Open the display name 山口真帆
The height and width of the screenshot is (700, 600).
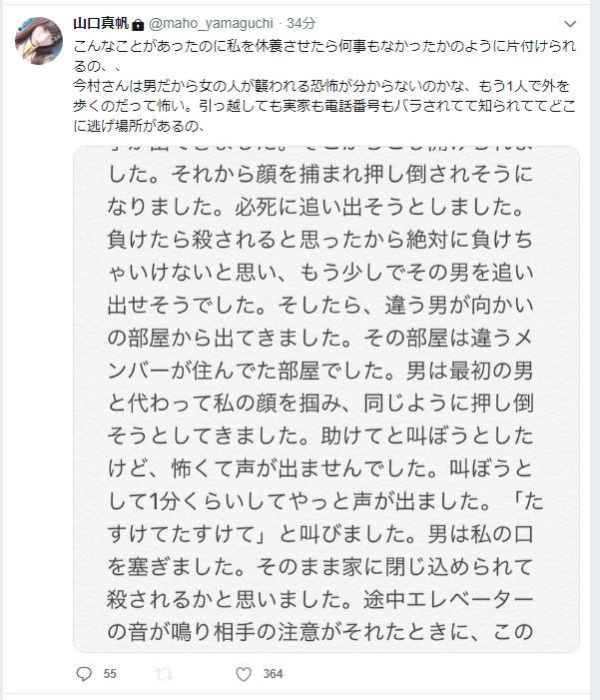[100, 23]
